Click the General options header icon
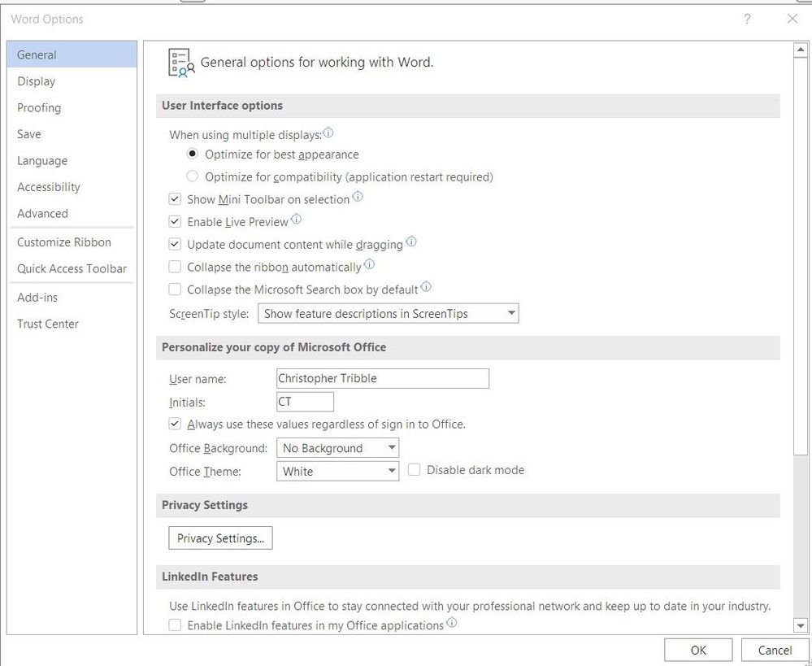Screen dimensions: 812x666 pyautogui.click(x=181, y=63)
